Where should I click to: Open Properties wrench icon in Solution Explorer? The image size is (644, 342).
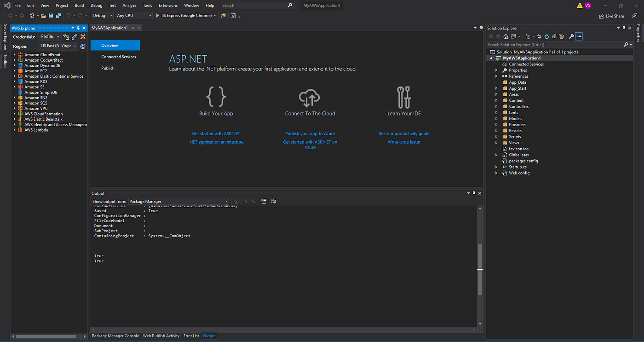pyautogui.click(x=571, y=36)
